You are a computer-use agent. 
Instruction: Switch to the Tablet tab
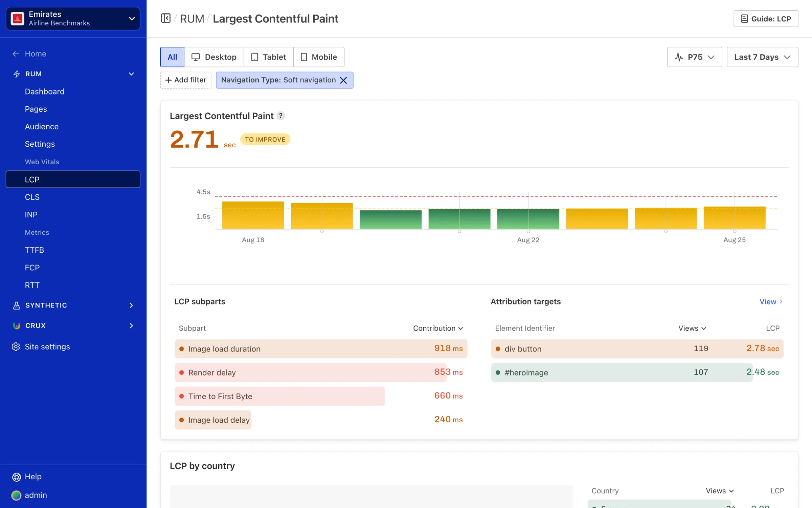pyautogui.click(x=269, y=57)
